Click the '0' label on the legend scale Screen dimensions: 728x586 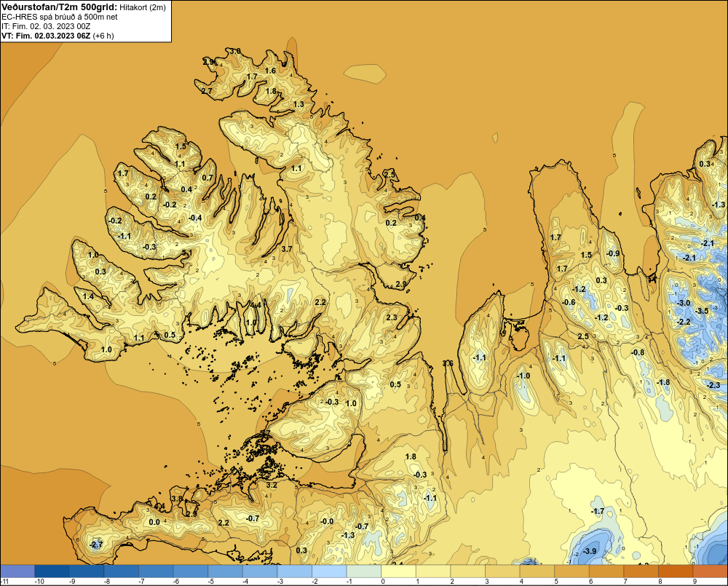383,582
